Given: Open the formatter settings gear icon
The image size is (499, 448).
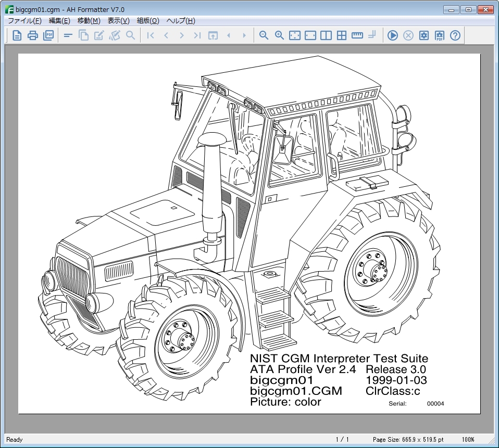Looking at the screenshot, I should [424, 35].
